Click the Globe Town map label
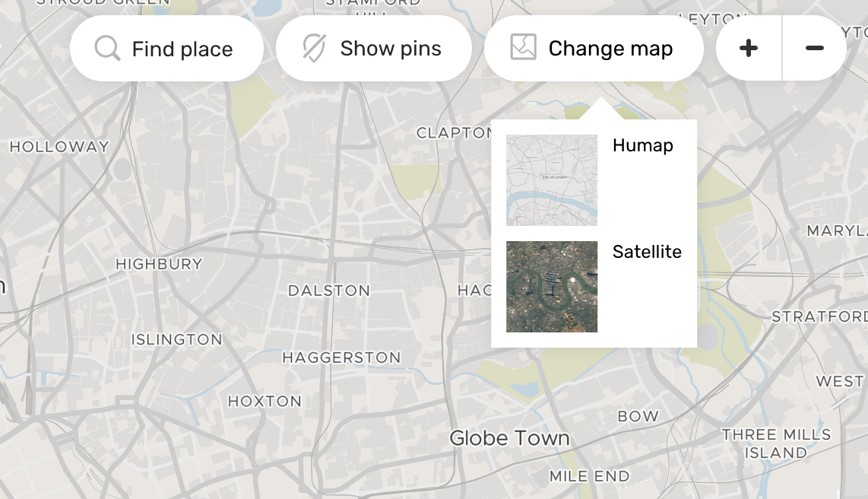This screenshot has height=499, width=868. tap(510, 437)
